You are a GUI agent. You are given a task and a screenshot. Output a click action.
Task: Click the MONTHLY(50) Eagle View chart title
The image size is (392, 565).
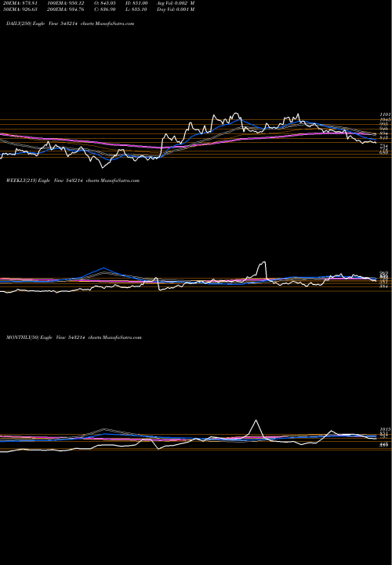pyautogui.click(x=74, y=337)
